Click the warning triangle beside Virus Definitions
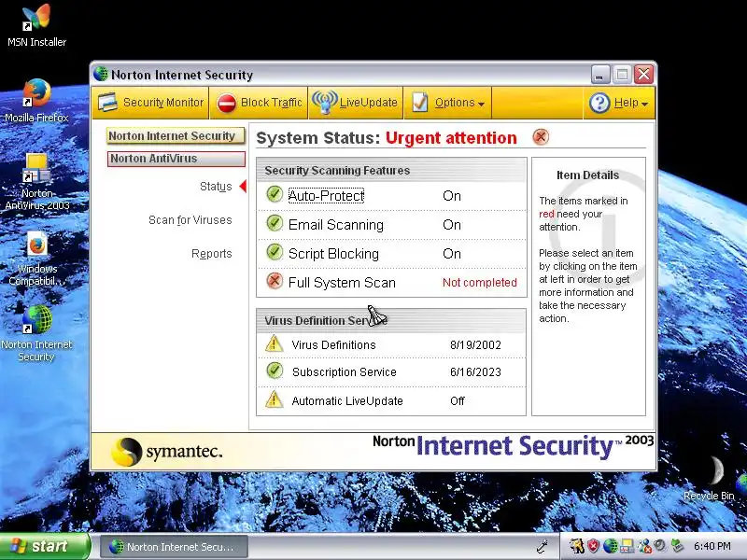747x560 pixels. pos(274,343)
